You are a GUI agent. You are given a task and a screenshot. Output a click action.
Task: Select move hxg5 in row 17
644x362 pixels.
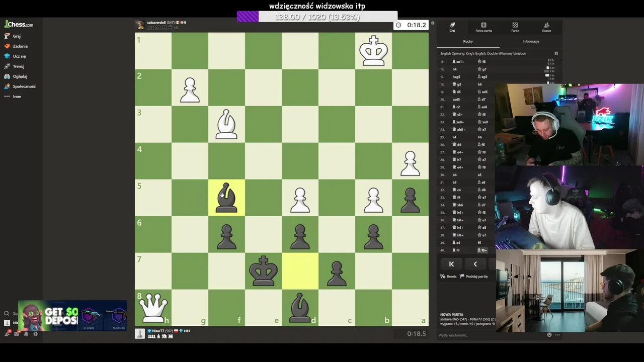point(456,77)
